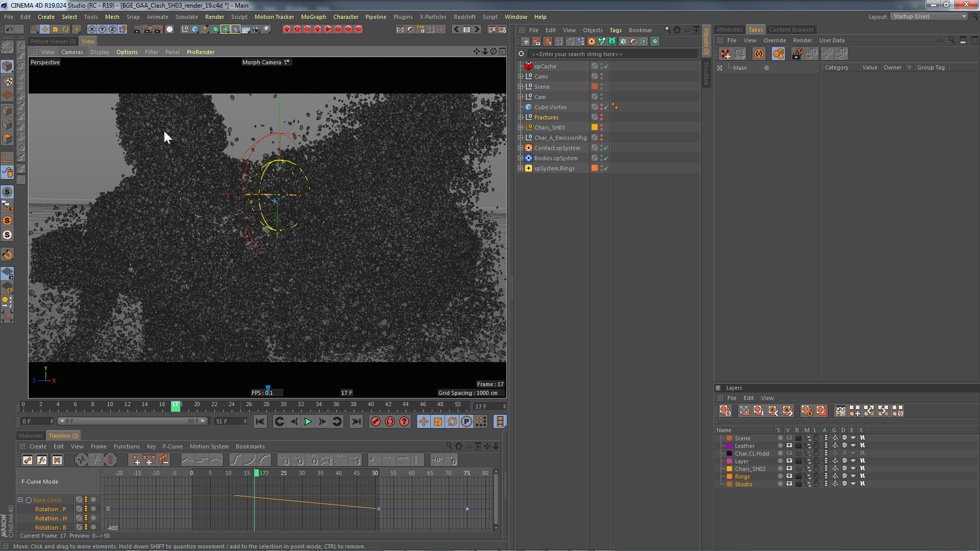The height and width of the screenshot is (551, 980).
Task: Toggle visibility eye of Leather layer
Action: click(789, 446)
